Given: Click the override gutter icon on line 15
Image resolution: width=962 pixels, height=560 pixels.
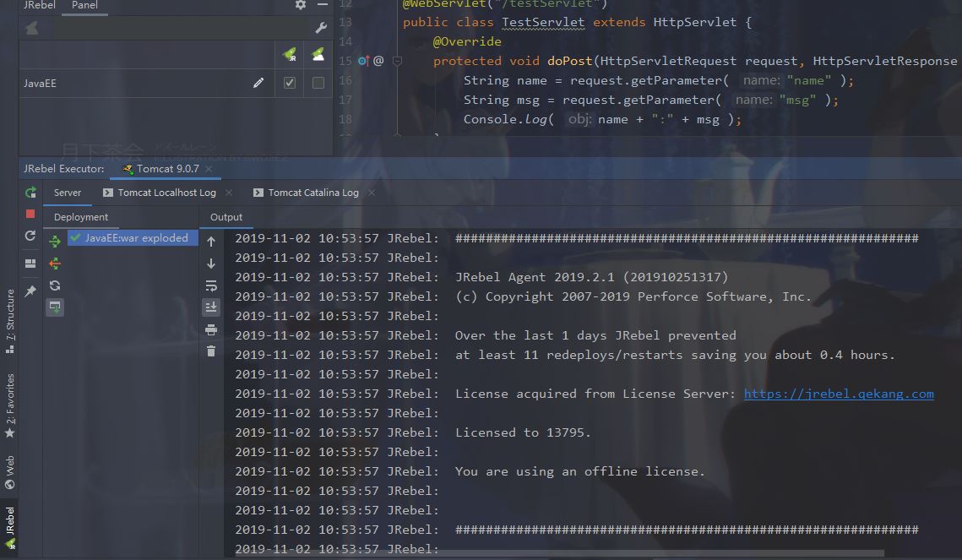Looking at the screenshot, I should [363, 61].
